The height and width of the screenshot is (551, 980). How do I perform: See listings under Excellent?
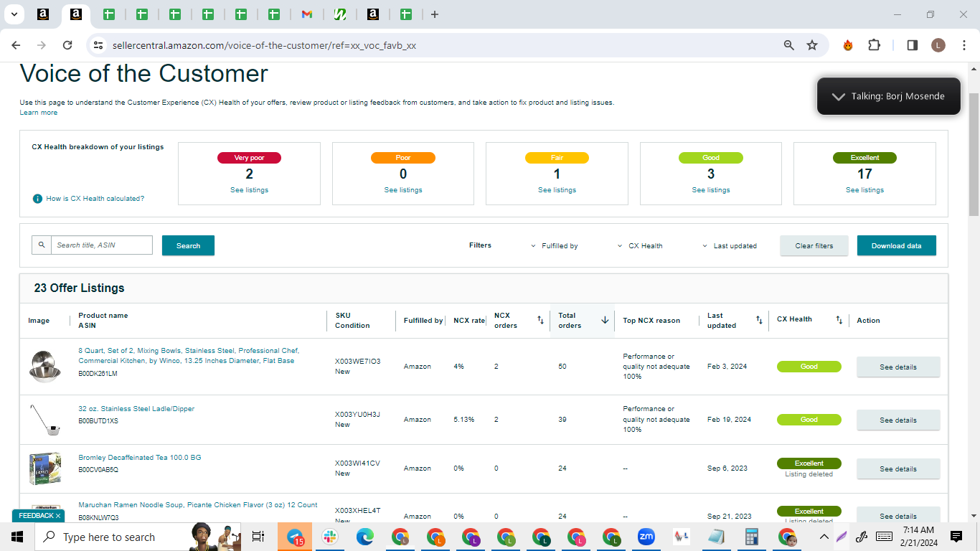pyautogui.click(x=864, y=190)
